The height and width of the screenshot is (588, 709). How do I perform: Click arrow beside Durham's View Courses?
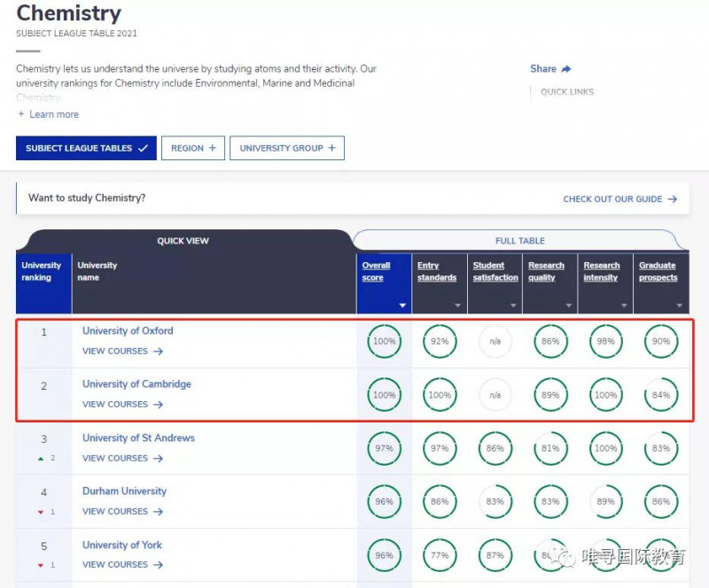click(158, 512)
